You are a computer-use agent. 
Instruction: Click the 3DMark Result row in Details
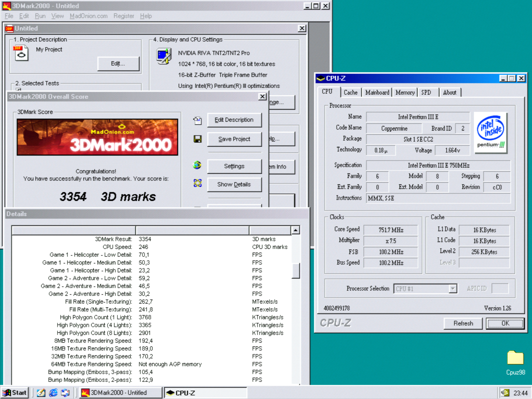click(152, 239)
